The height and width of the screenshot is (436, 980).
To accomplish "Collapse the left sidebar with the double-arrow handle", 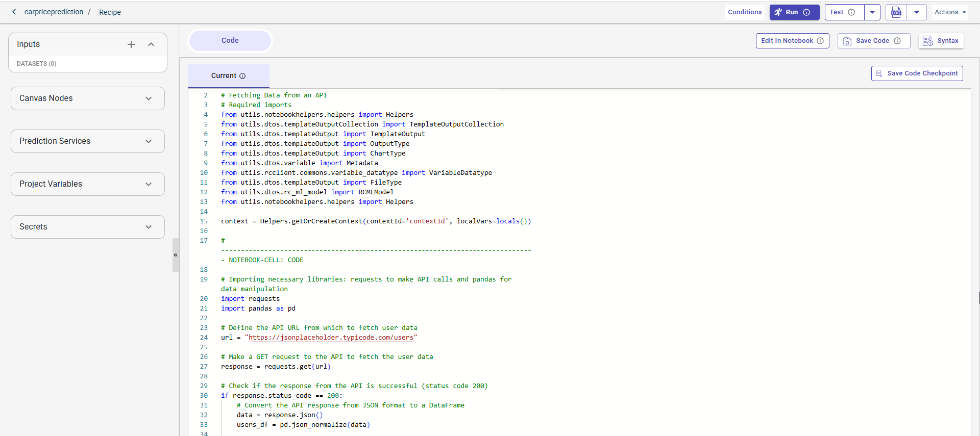I will 176,255.
